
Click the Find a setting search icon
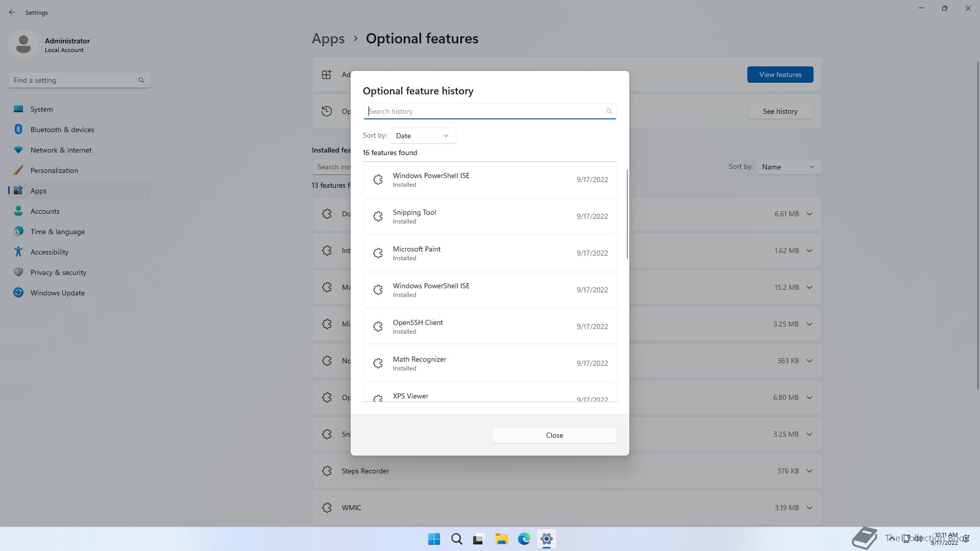[x=141, y=80]
